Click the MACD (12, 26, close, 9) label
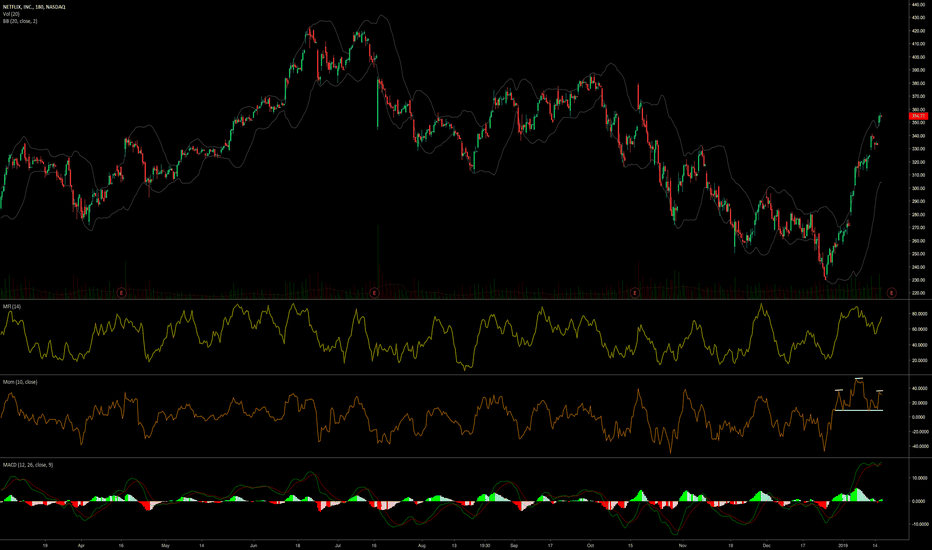 [x=28, y=464]
